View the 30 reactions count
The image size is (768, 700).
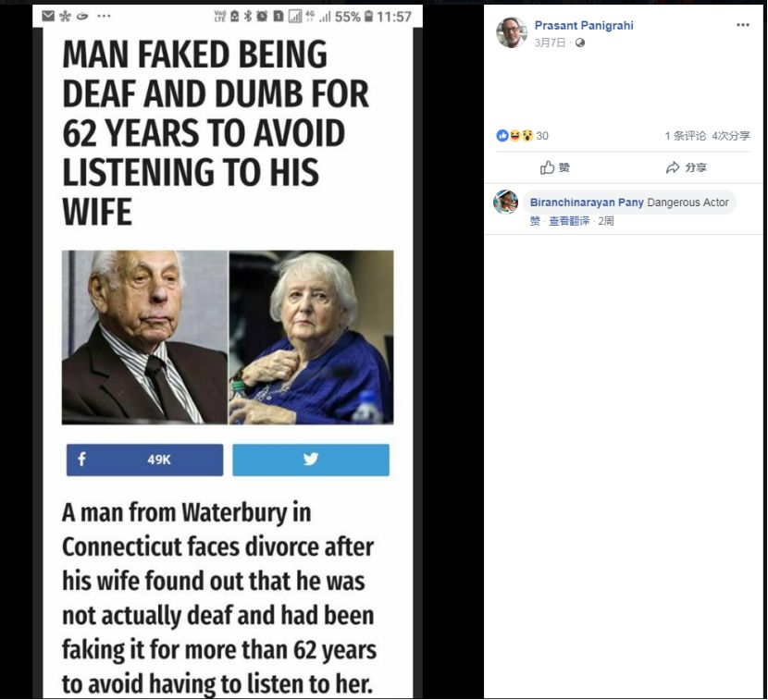point(542,136)
